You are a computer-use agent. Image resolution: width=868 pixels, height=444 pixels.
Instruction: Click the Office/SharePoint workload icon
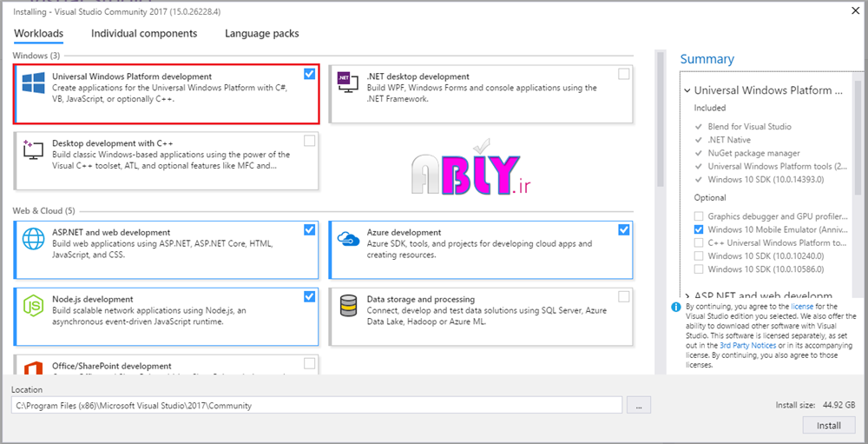pyautogui.click(x=33, y=368)
